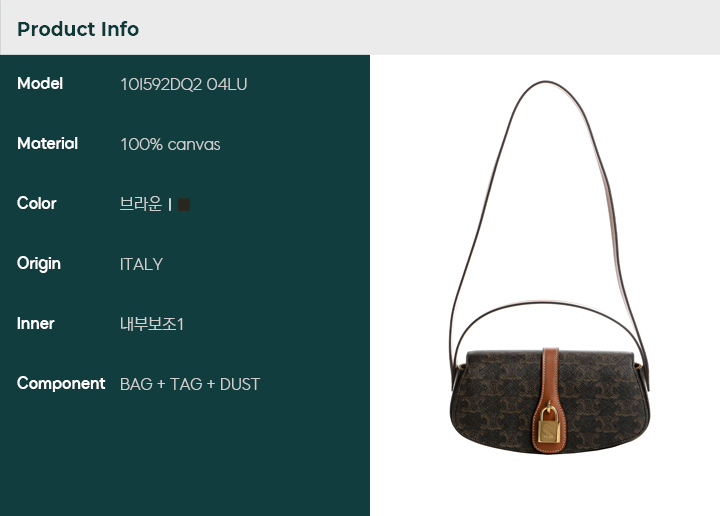
Task: Select the model number 10I592DQ2 04LU
Action: pyautogui.click(x=184, y=84)
